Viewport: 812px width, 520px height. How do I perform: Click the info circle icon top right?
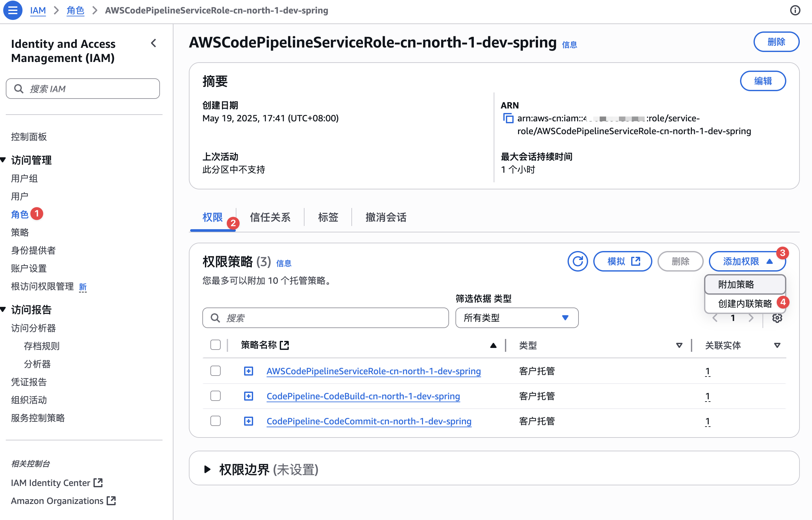tap(795, 11)
